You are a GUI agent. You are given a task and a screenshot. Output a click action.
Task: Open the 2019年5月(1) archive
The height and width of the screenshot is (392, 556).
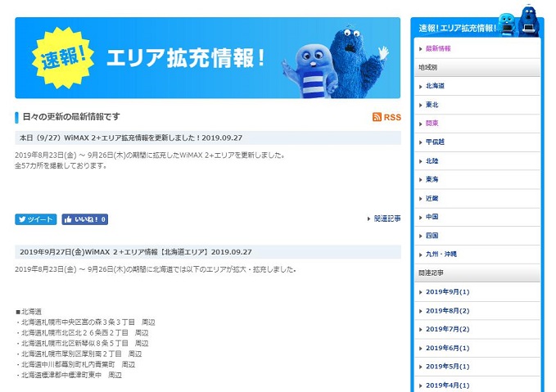pos(447,367)
